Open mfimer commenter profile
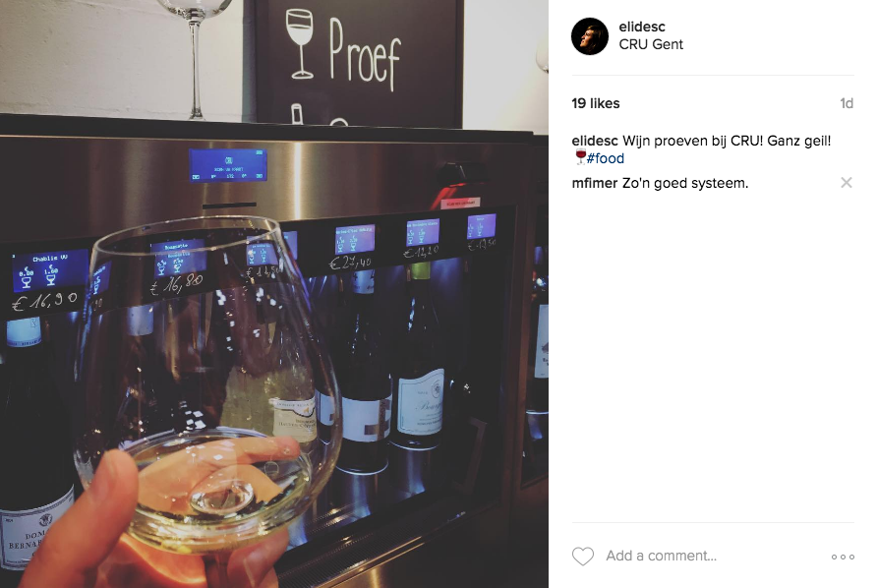877x588 pixels. tap(594, 183)
